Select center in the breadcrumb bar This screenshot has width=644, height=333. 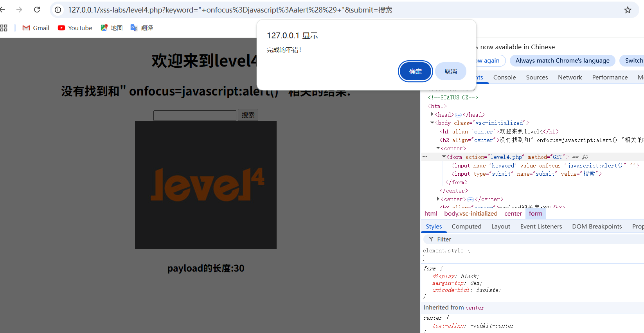[x=513, y=213]
